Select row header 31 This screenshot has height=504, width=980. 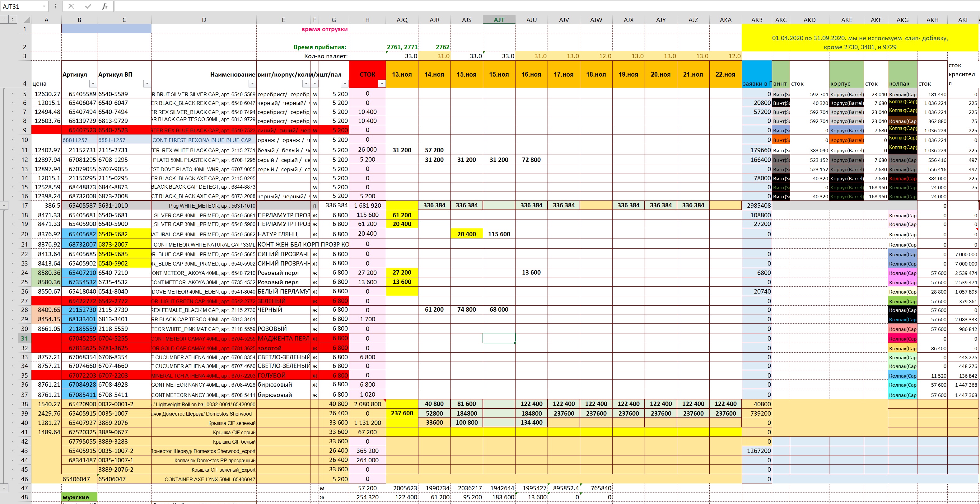tap(24, 338)
